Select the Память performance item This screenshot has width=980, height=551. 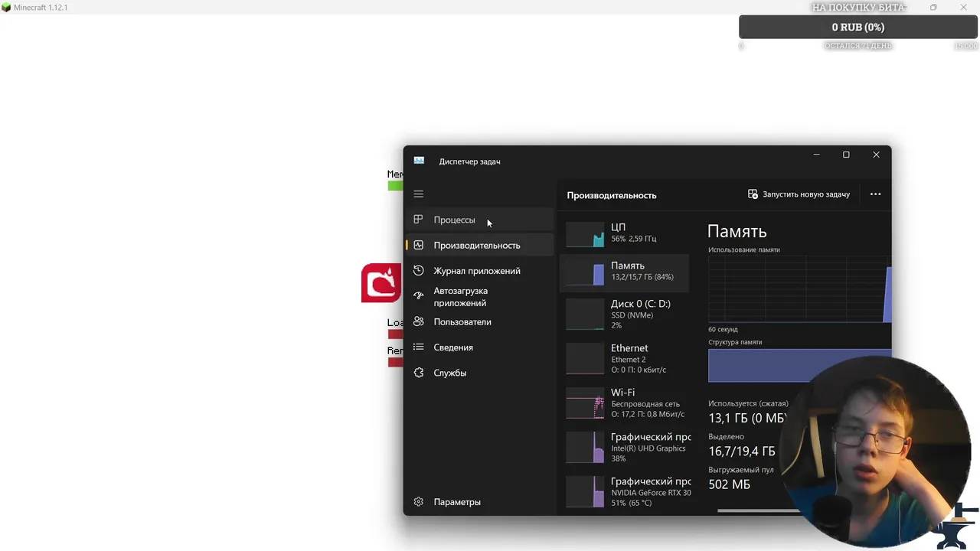point(625,272)
